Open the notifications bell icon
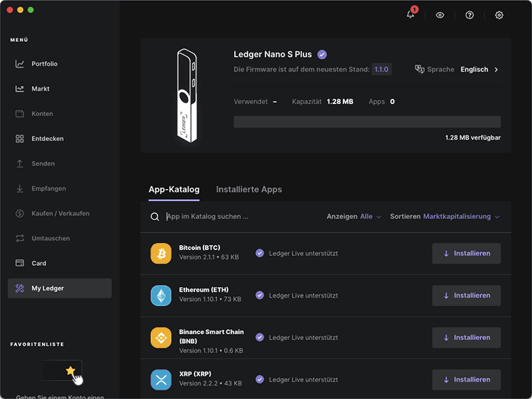The width and height of the screenshot is (532, 399). [411, 15]
